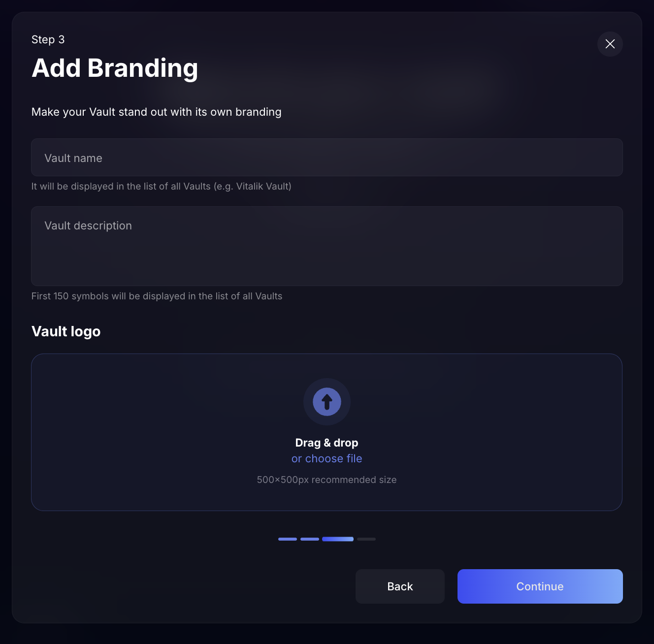Click the "Drag & drop" label
Screen dimensions: 654x644
[327, 443]
